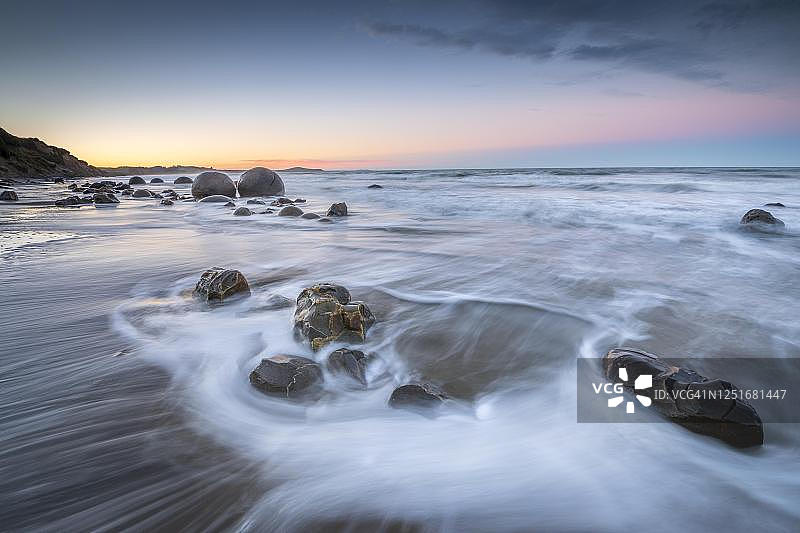Click the flat rounded rock at bottom center-left

pyautogui.click(x=285, y=375)
